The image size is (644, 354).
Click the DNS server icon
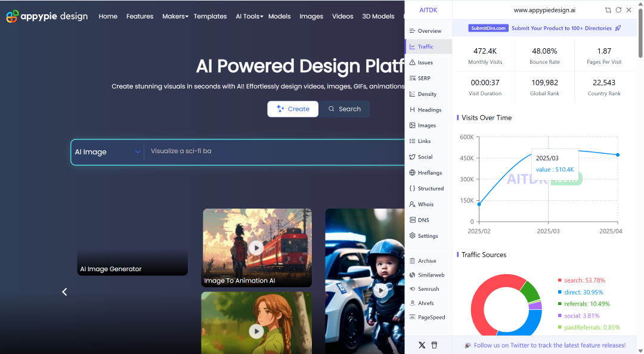(413, 220)
